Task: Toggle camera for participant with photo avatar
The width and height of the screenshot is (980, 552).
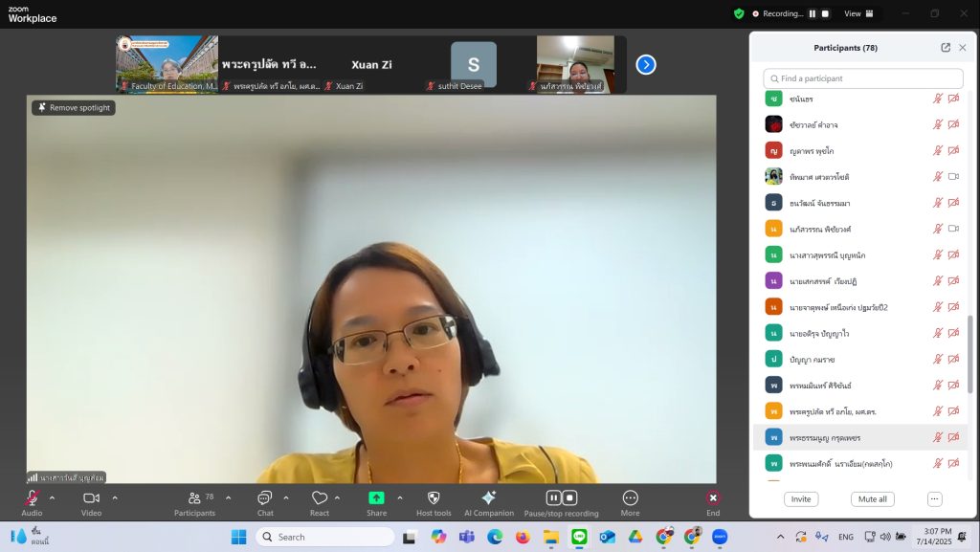Action: coord(954,177)
